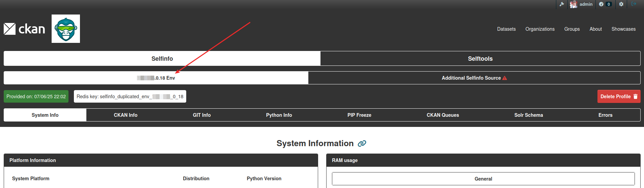This screenshot has height=188, width=644.
Task: Open the GIT Info tab
Action: coord(202,115)
